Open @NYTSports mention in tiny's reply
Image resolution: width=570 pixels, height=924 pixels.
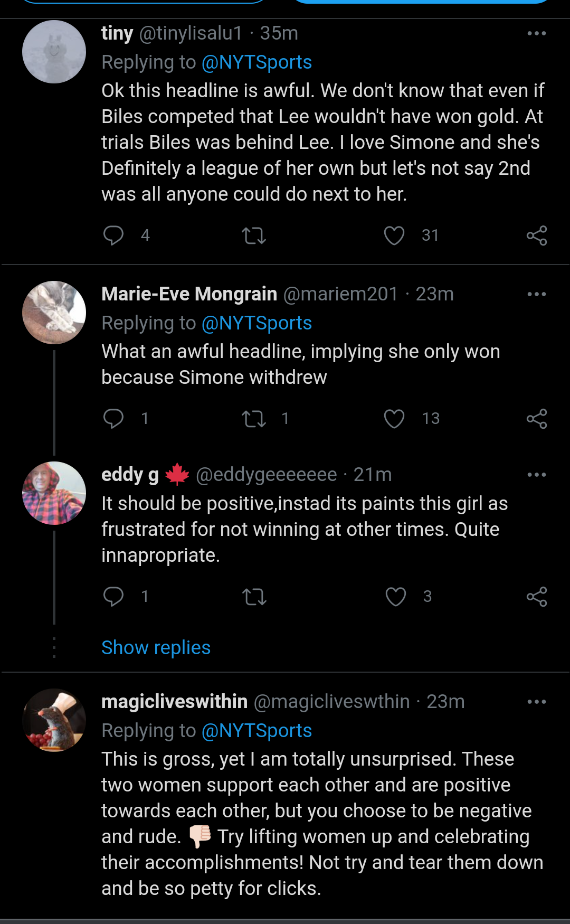256,62
